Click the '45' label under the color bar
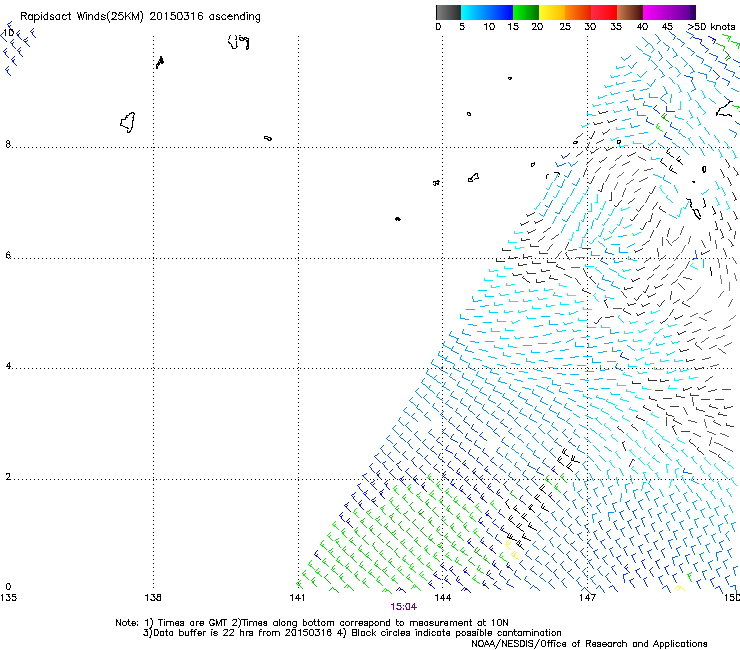This screenshot has height=650, width=740. [x=667, y=27]
